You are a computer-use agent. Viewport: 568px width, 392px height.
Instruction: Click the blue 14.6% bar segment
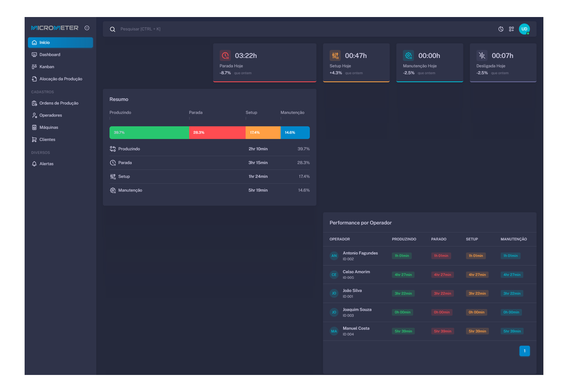(295, 133)
